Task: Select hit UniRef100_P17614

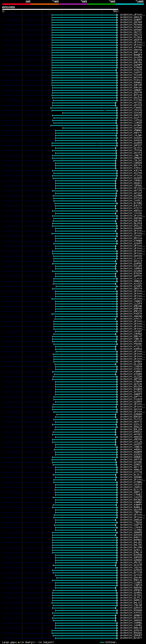Action: click(131, 37)
